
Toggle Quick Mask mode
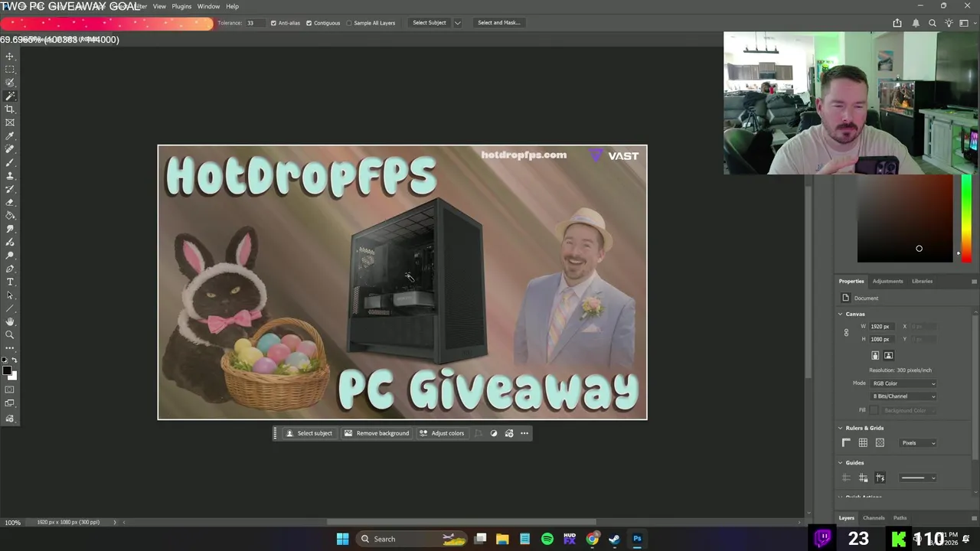[x=10, y=390]
